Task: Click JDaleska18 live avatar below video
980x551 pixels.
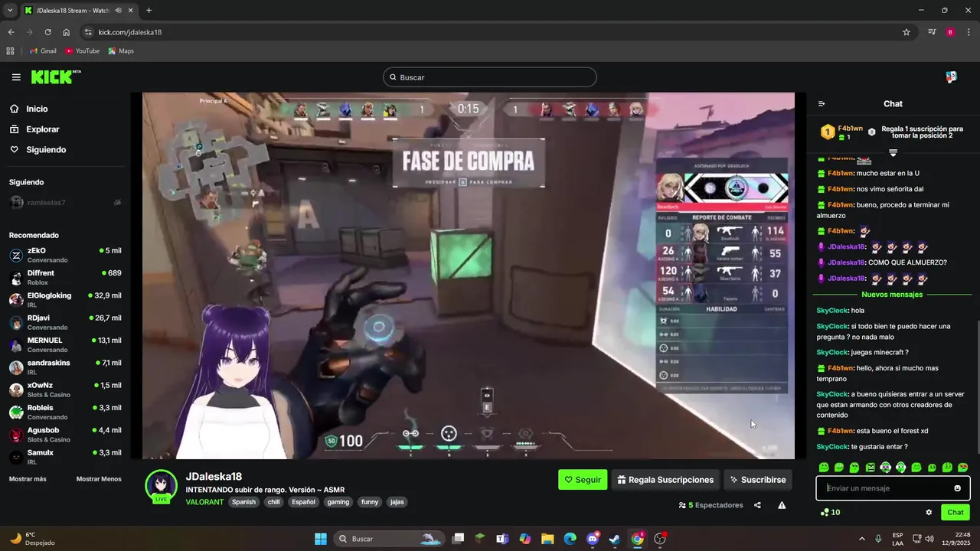Action: (161, 486)
